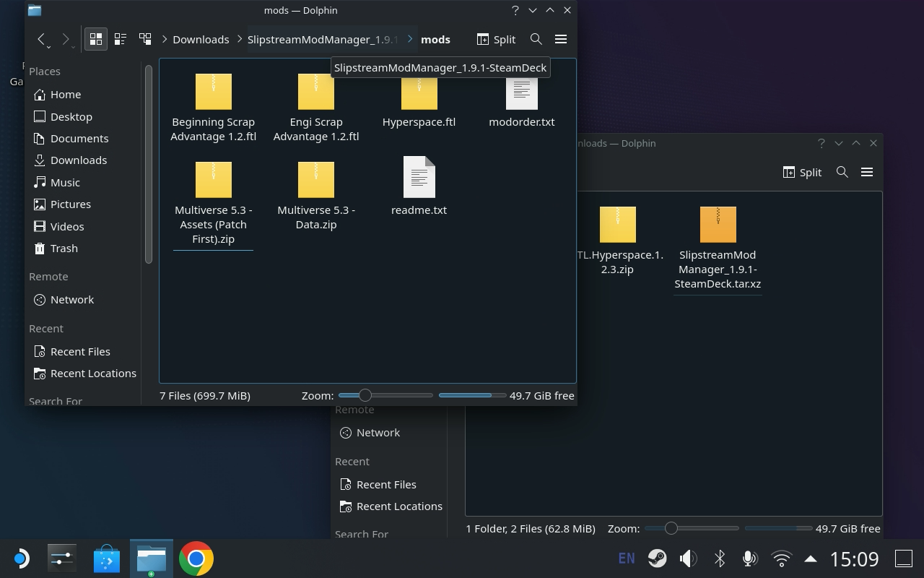Screen dimensions: 924x578
Task: Open the application launcher on taskbar
Action: tap(21, 558)
